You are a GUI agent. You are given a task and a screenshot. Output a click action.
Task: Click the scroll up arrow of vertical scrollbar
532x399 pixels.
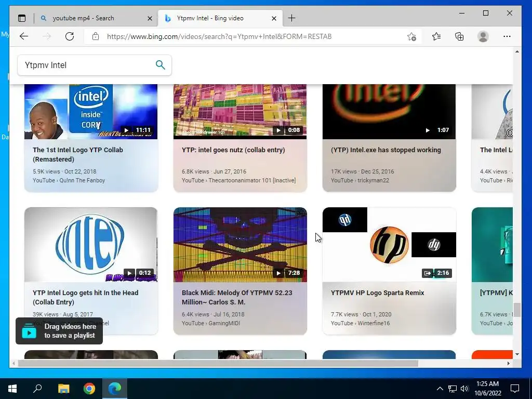pos(517,51)
